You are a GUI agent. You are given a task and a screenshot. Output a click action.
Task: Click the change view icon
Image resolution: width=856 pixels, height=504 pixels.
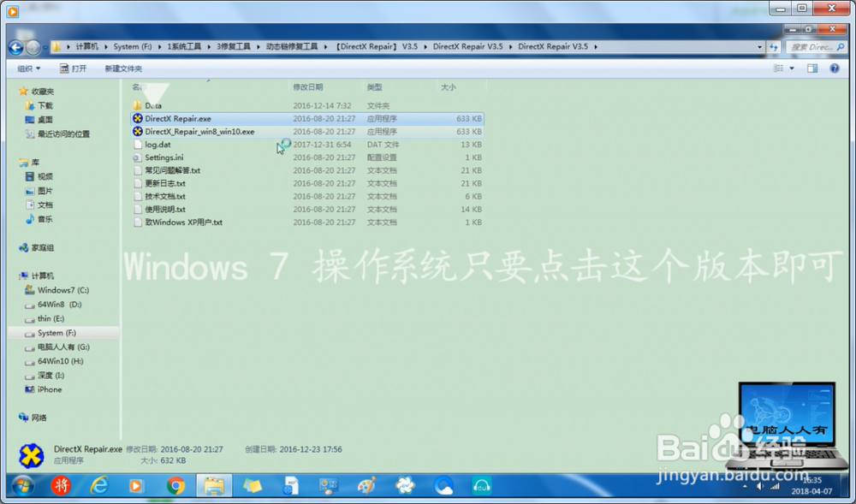click(778, 68)
